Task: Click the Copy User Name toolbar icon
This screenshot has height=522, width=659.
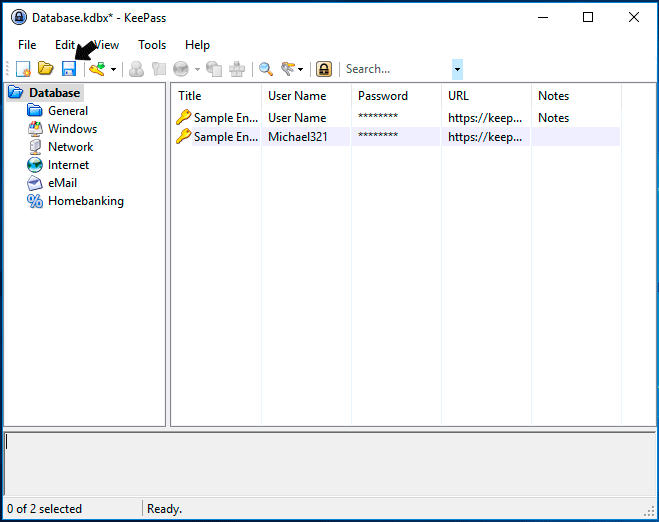Action: 136,69
